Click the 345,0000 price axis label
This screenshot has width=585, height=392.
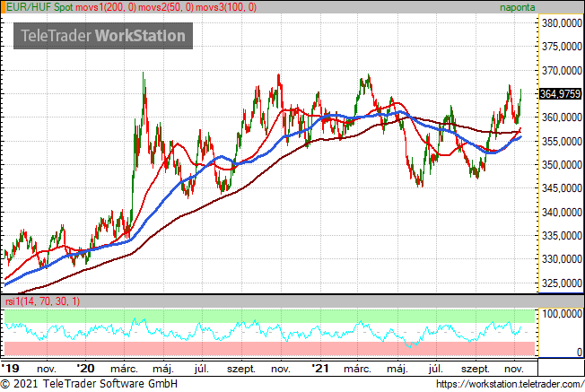[x=562, y=188]
